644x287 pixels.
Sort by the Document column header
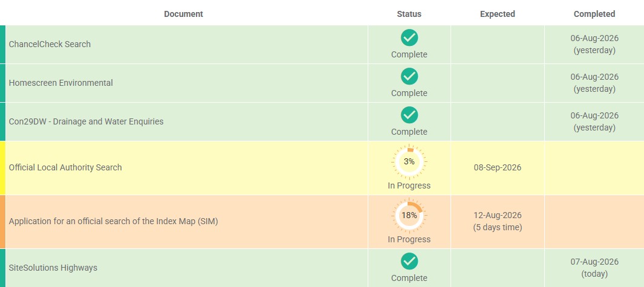(184, 14)
